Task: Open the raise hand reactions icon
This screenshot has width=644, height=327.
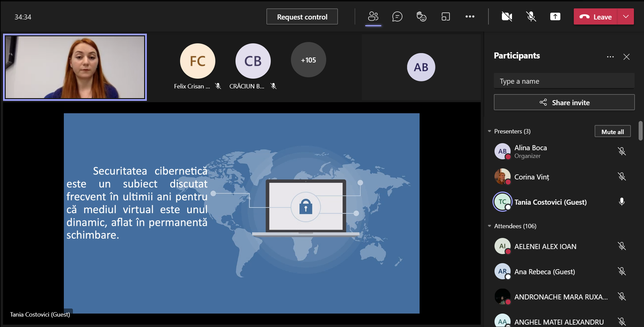Action: pyautogui.click(x=421, y=16)
